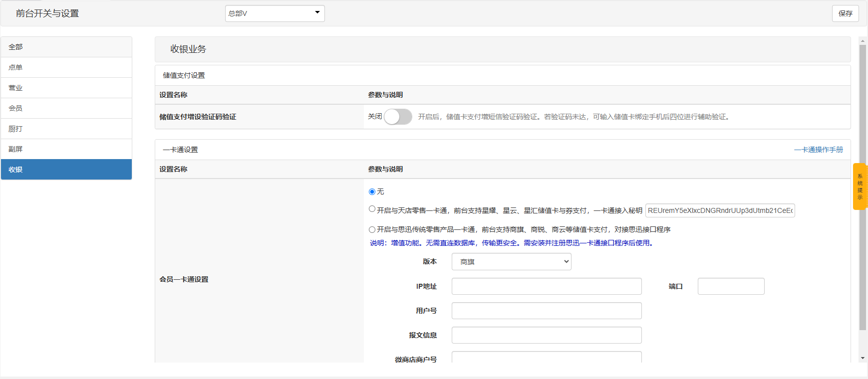Click the 保存 button

845,13
